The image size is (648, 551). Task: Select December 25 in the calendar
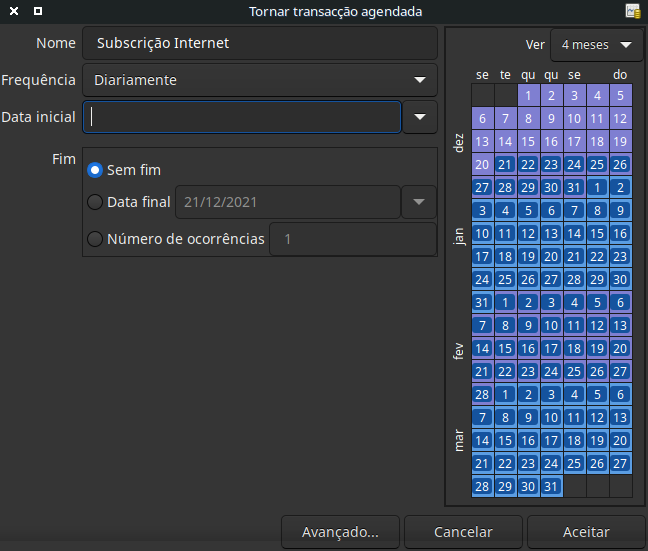click(597, 164)
